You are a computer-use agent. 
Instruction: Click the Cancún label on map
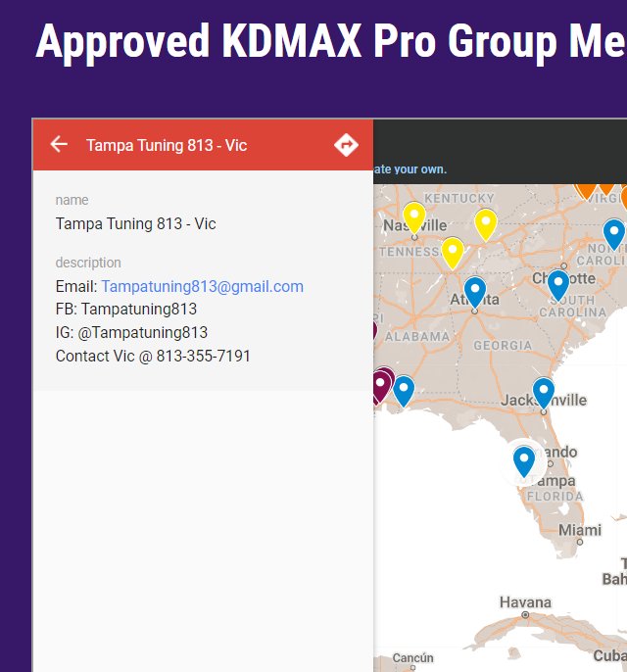412,657
